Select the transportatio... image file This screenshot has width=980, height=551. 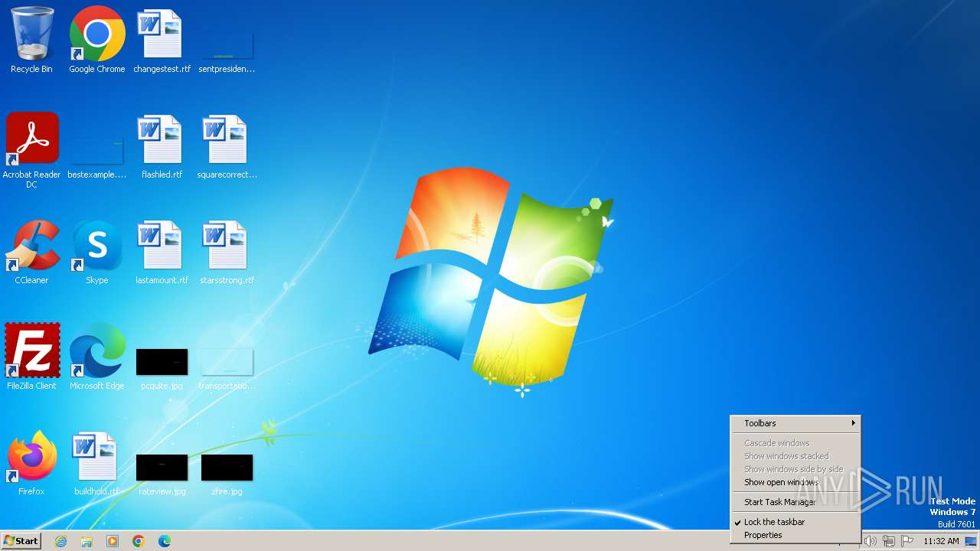click(x=227, y=368)
